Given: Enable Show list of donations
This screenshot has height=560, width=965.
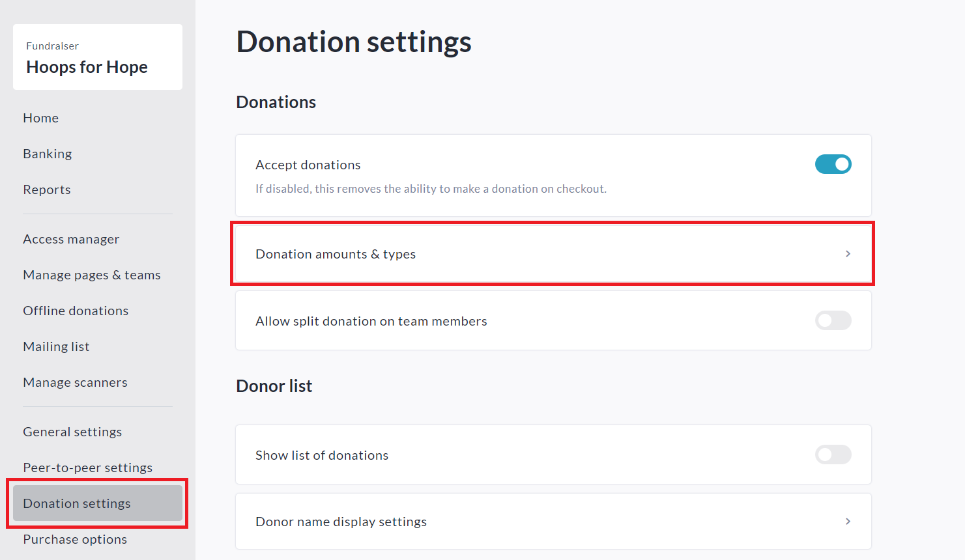Looking at the screenshot, I should point(833,455).
